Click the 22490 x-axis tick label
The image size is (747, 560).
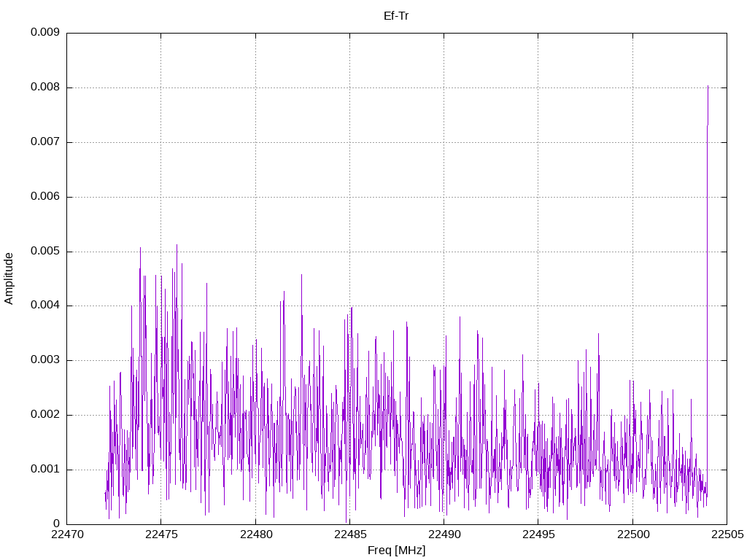click(x=444, y=534)
